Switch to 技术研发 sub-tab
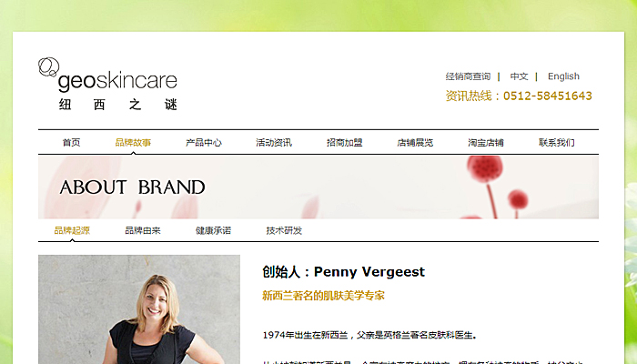This screenshot has width=637, height=364. tap(284, 231)
